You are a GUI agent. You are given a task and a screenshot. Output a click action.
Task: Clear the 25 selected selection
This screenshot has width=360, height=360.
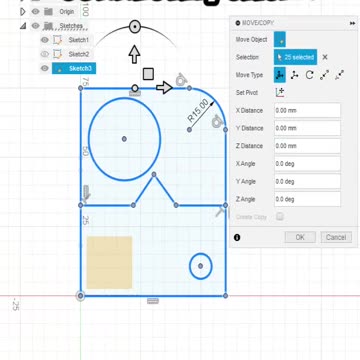click(325, 57)
